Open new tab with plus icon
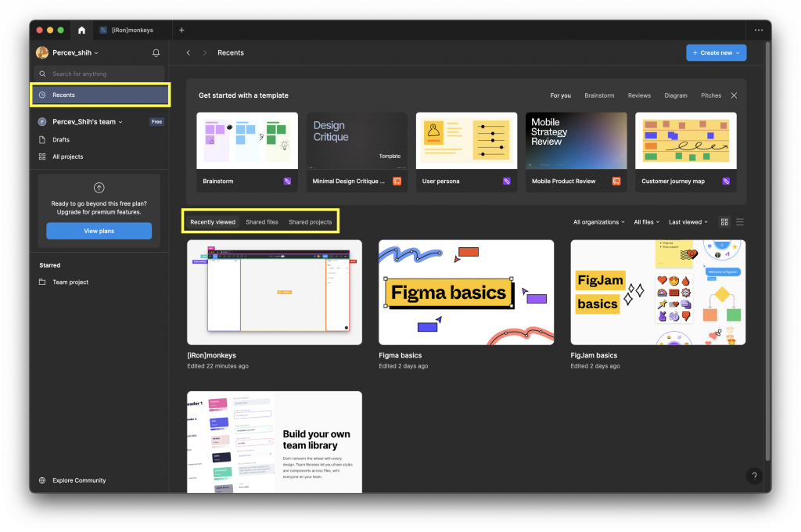 point(181,31)
